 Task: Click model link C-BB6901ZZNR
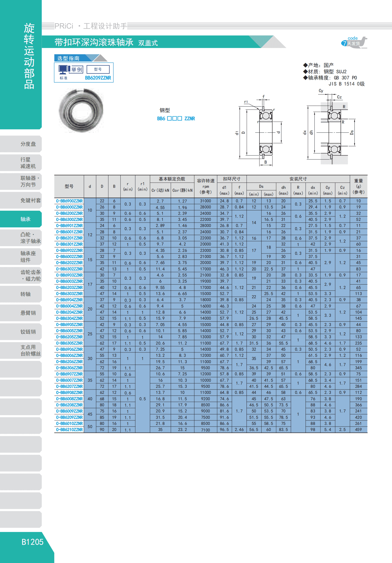point(69,226)
